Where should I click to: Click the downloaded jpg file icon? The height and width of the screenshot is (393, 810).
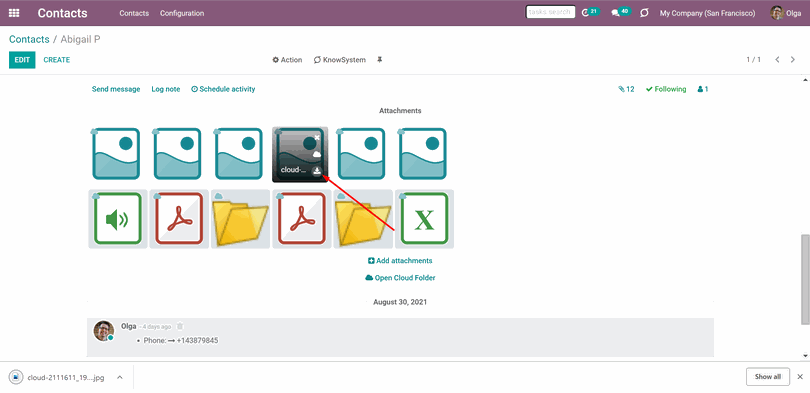pyautogui.click(x=16, y=377)
